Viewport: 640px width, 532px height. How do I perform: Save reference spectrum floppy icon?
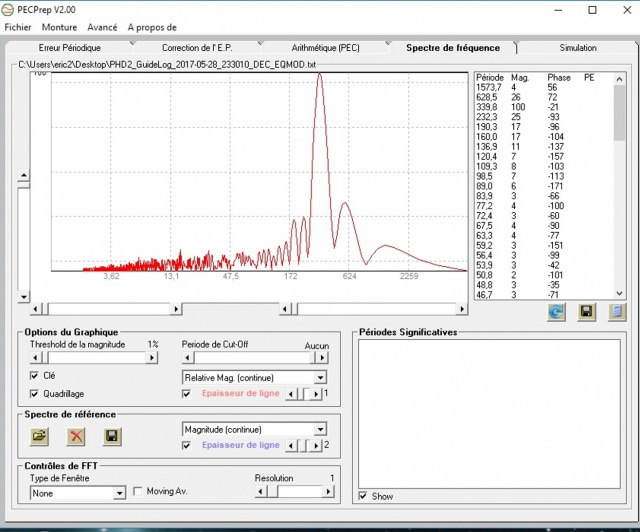pos(112,436)
